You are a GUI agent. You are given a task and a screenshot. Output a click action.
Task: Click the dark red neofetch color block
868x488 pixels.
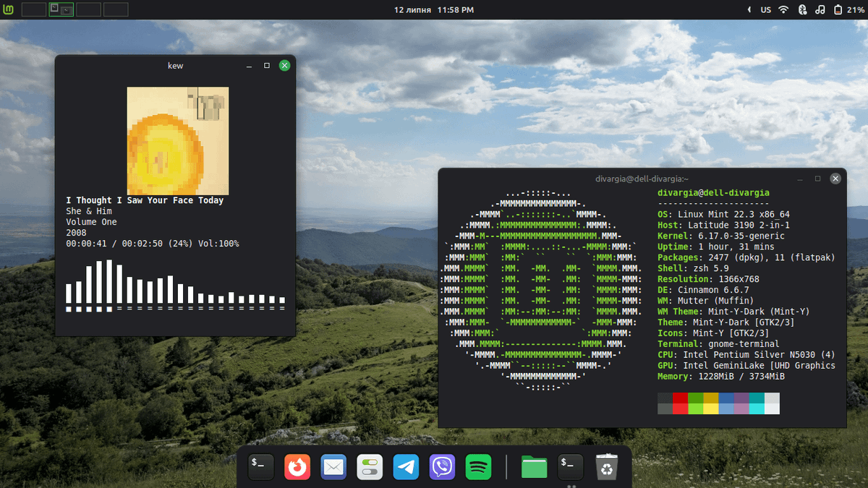(x=680, y=398)
